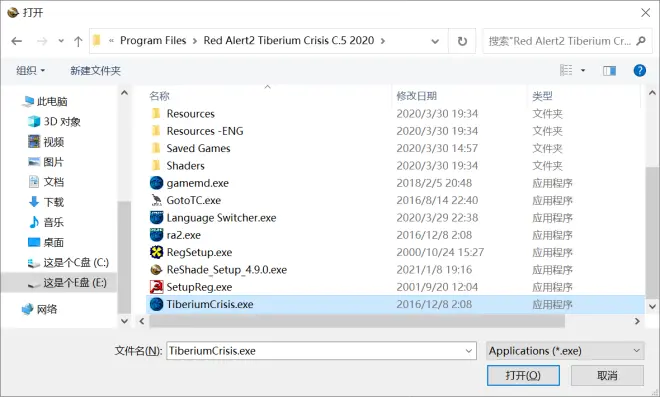Click horizontal scrollbar right arrow

637,321
